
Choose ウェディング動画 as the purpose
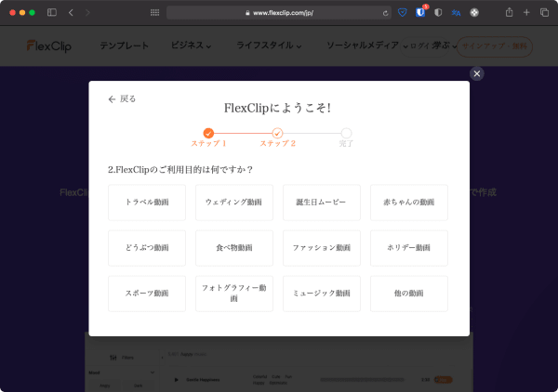coord(234,203)
